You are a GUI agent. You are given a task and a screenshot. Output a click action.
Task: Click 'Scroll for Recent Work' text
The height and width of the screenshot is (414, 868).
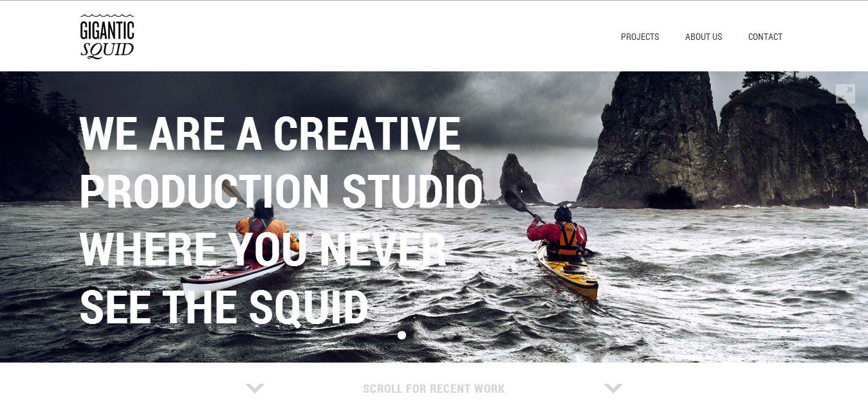(x=434, y=389)
